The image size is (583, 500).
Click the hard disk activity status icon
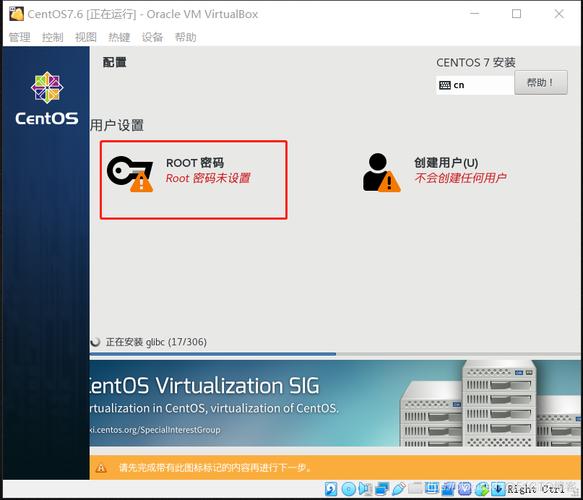click(x=331, y=489)
